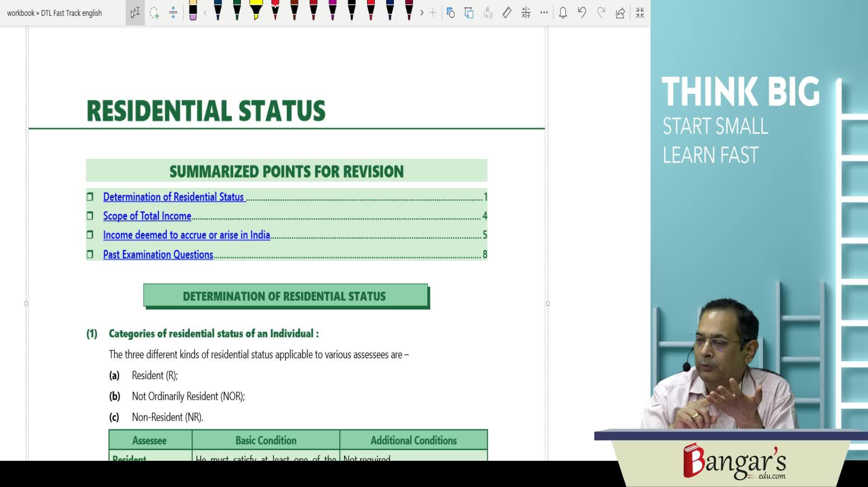Pick the navy blue pen
Screen dimensions: 868x487
[390, 11]
